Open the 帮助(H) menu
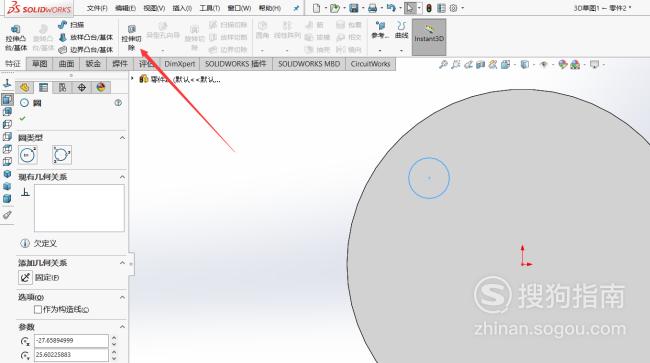The image size is (650, 363). click(270, 8)
